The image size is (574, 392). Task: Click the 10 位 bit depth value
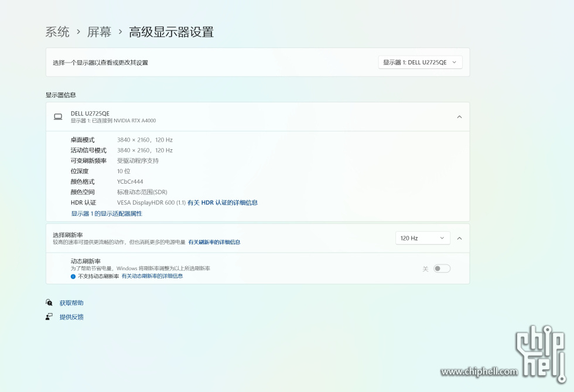pos(124,171)
